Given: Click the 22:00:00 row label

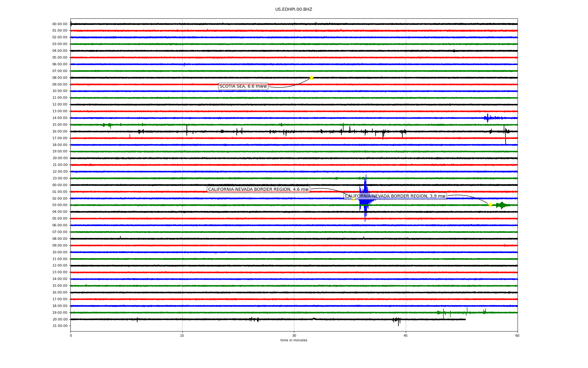Looking at the screenshot, I should (60, 172).
